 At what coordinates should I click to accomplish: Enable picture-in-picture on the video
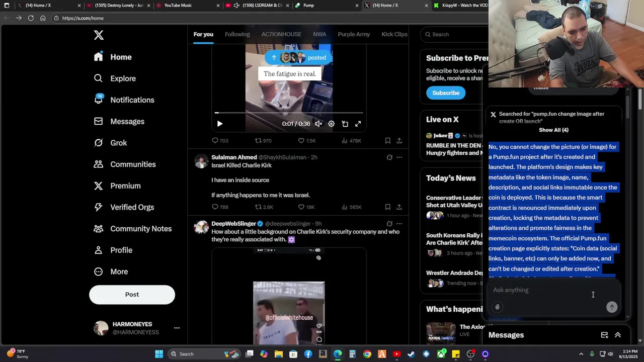pyautogui.click(x=345, y=124)
